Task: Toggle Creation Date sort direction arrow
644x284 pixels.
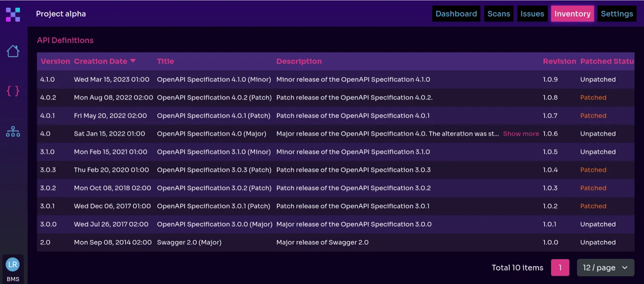Action: (133, 60)
